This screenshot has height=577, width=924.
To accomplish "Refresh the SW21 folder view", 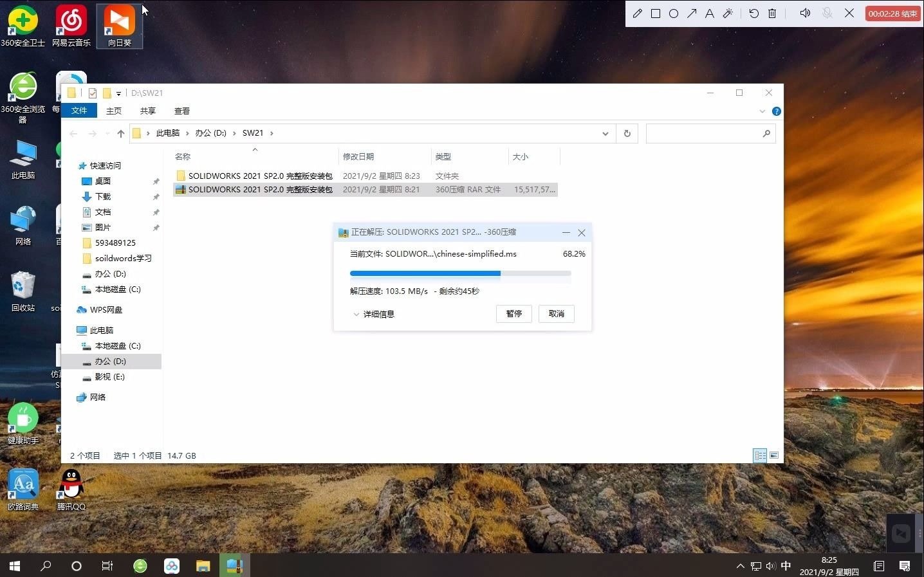I will click(x=627, y=133).
